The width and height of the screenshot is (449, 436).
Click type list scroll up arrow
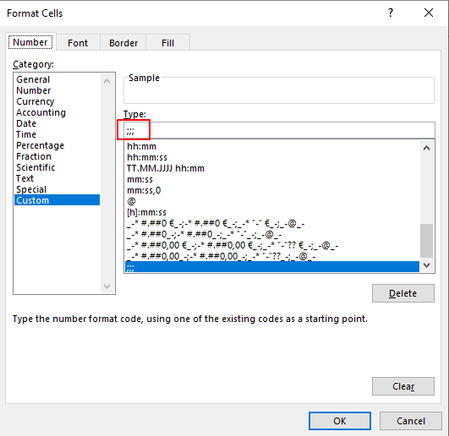[x=426, y=148]
